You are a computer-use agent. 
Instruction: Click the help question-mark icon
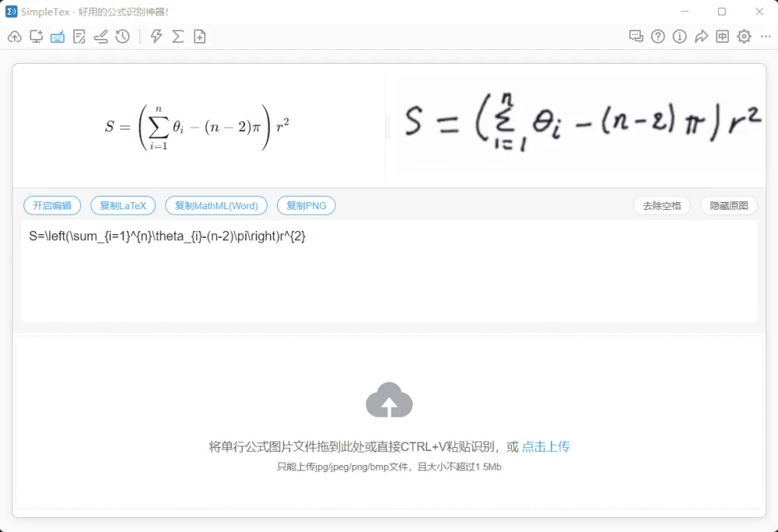coord(657,36)
